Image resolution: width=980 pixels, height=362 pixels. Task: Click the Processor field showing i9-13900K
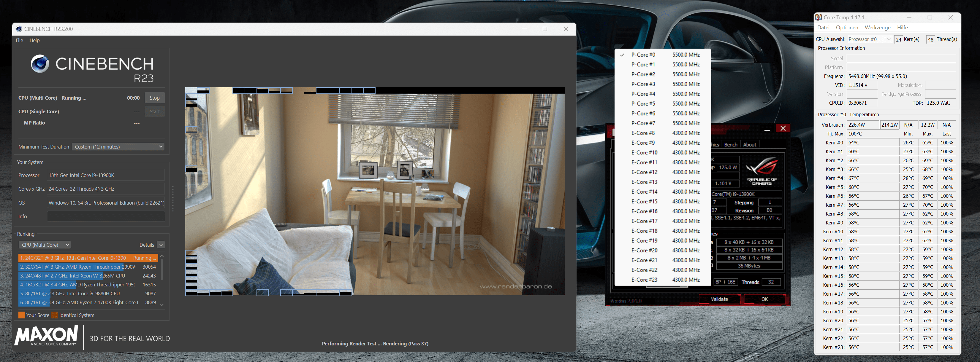pyautogui.click(x=106, y=175)
